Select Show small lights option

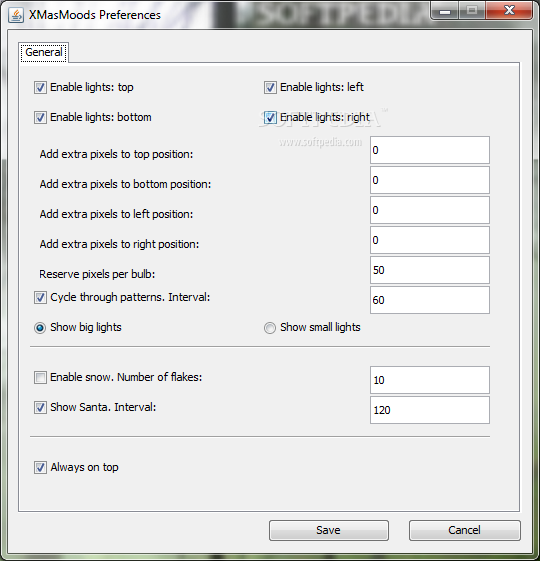click(x=270, y=328)
